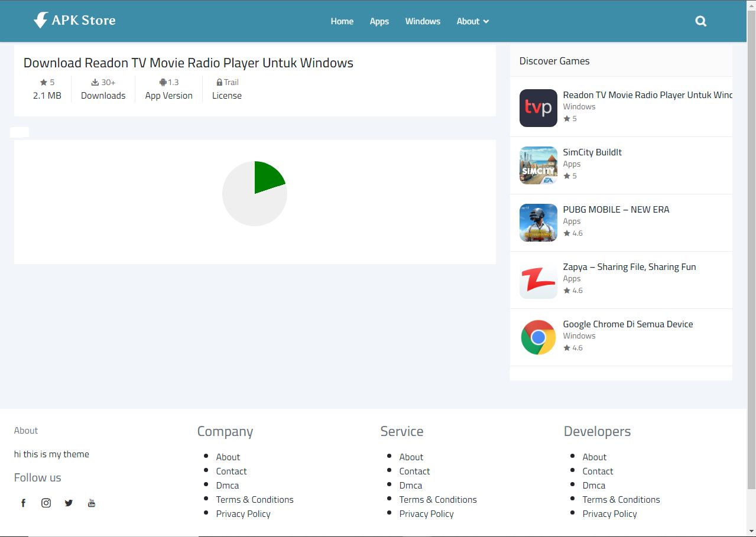Open the YouTube social icon
The width and height of the screenshot is (756, 537).
tap(92, 503)
